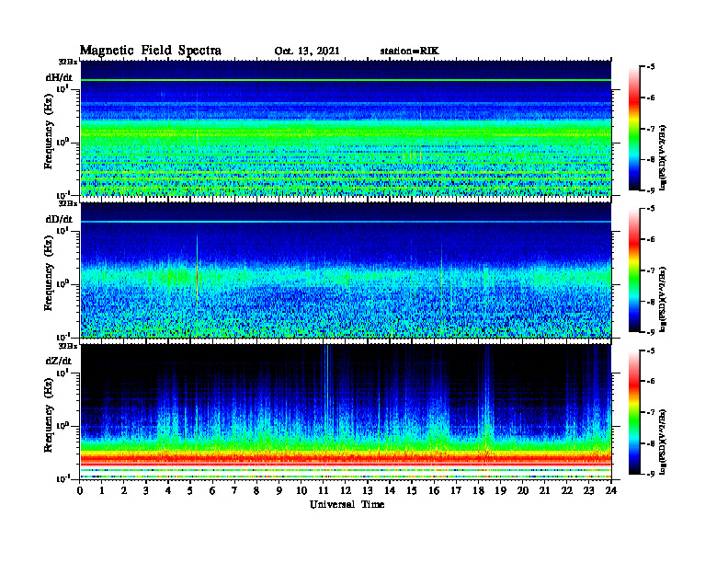This screenshot has width=728, height=563.
Task: Click the vertical spike near 5 UT in dD/dt
Action: pyautogui.click(x=197, y=270)
